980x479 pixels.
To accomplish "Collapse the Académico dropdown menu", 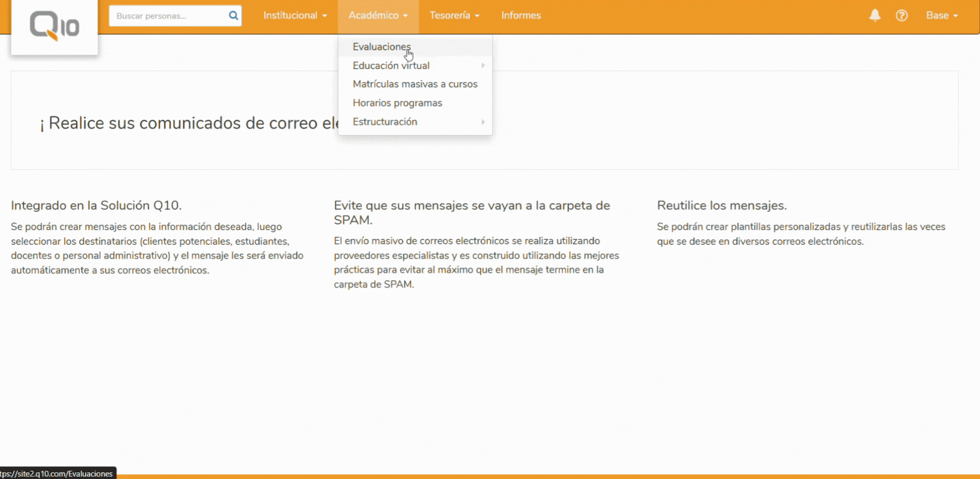I will 378,15.
